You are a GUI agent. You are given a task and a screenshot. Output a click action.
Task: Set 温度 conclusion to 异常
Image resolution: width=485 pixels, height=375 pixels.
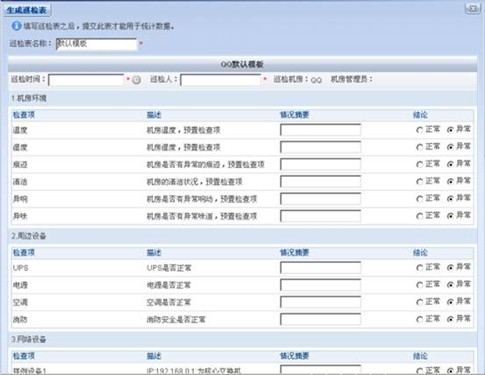[x=450, y=130]
